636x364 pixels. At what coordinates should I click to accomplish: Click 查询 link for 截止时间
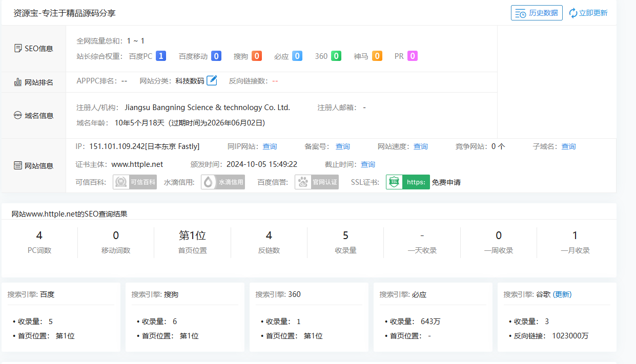[x=367, y=164]
